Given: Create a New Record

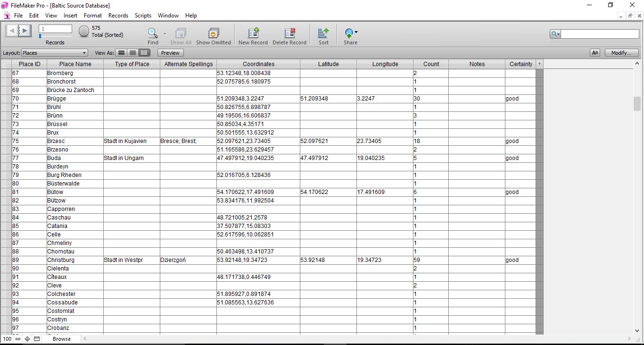Looking at the screenshot, I should (253, 33).
